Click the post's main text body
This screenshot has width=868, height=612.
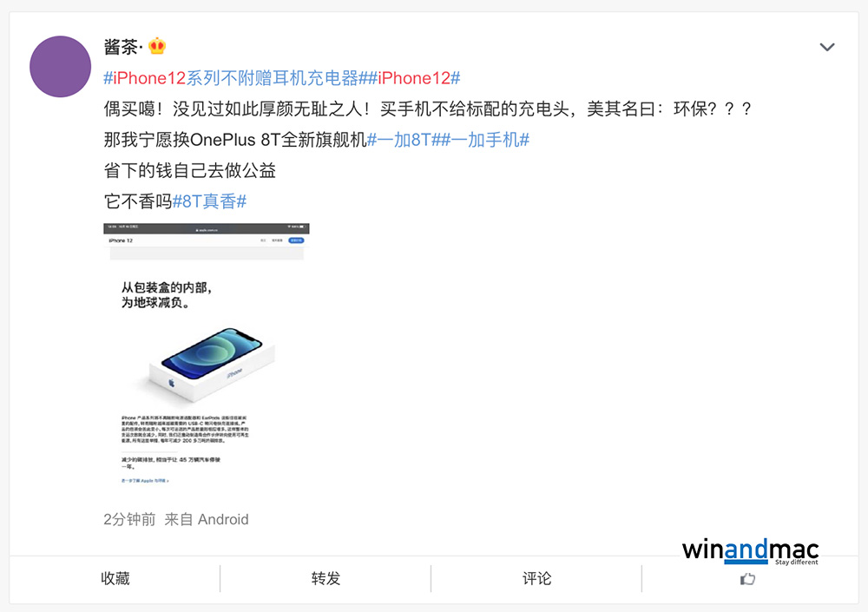point(427,155)
